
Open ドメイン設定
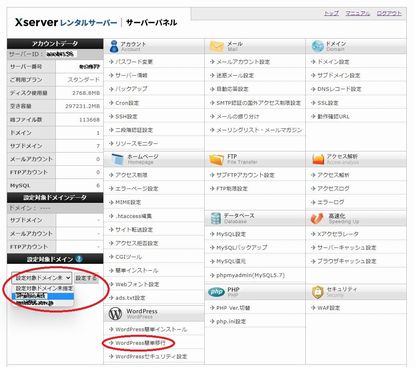pyautogui.click(x=333, y=62)
